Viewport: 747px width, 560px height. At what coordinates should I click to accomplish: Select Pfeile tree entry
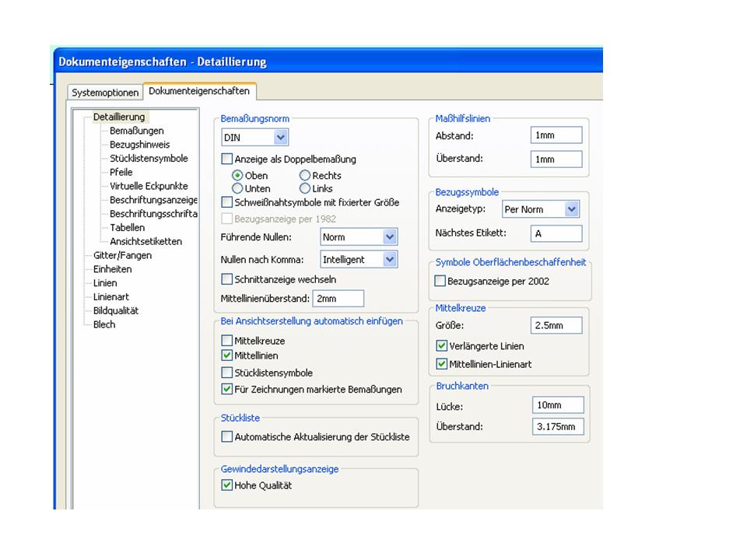point(121,172)
